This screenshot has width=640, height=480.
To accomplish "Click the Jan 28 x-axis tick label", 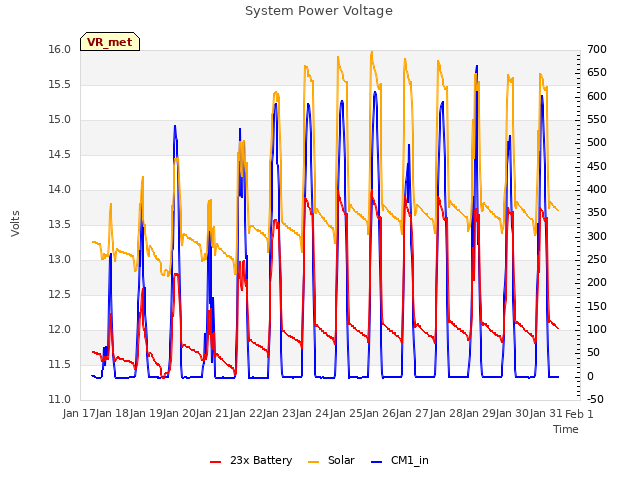I will (446, 413).
